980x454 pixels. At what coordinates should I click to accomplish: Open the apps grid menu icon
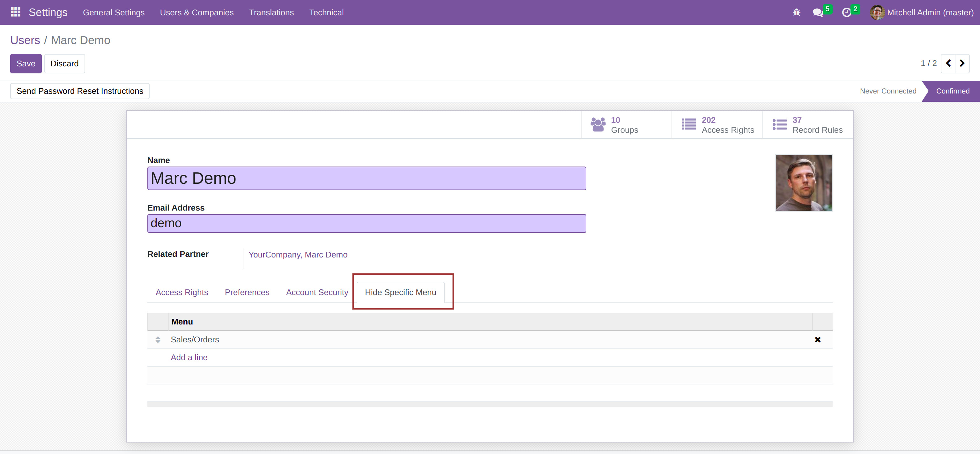(x=16, y=12)
